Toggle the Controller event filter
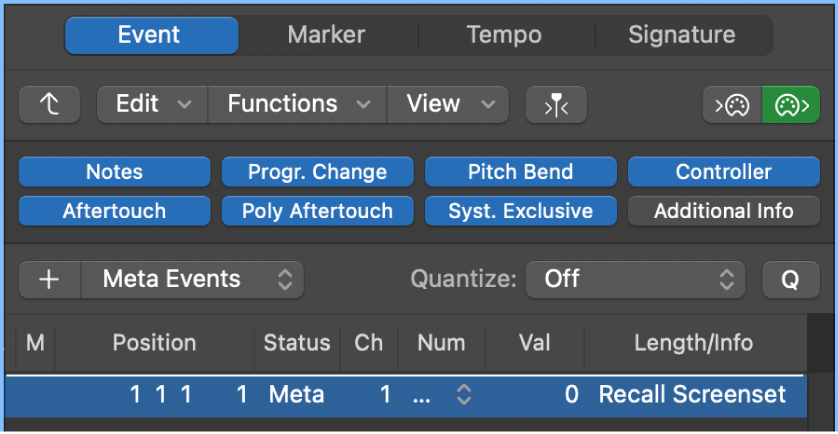The width and height of the screenshot is (838, 434). pos(723,172)
